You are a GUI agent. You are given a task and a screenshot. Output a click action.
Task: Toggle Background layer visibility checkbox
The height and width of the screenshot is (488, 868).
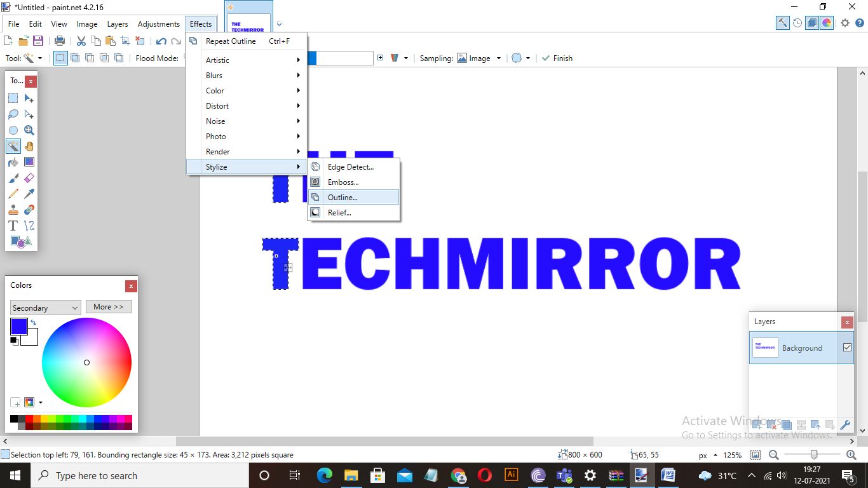847,348
